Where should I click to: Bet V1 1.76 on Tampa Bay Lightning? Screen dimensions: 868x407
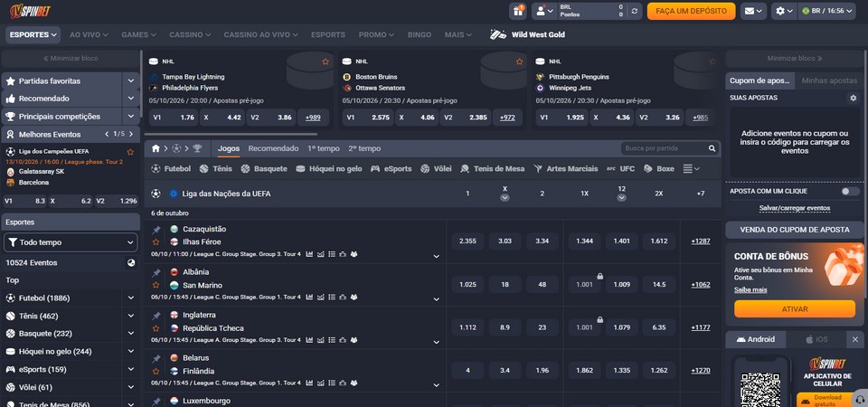174,118
